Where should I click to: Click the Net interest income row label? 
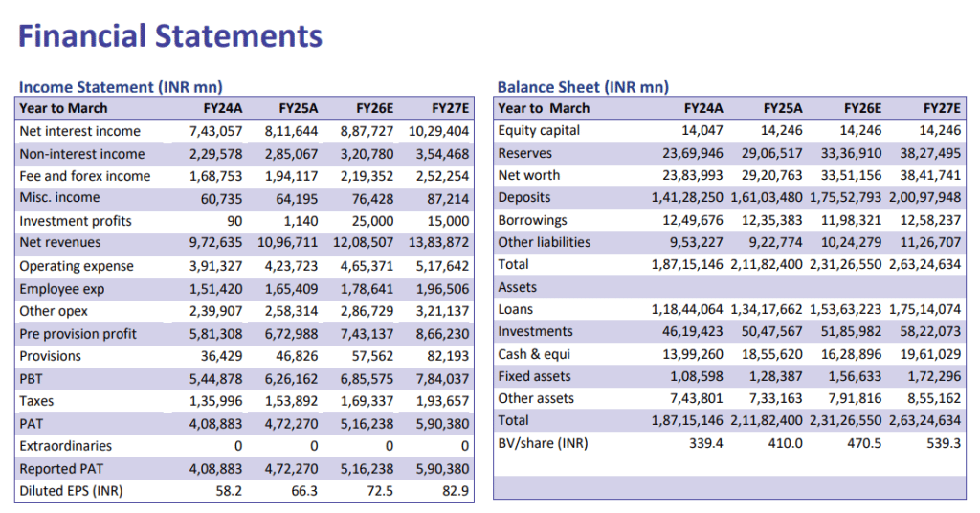79,131
